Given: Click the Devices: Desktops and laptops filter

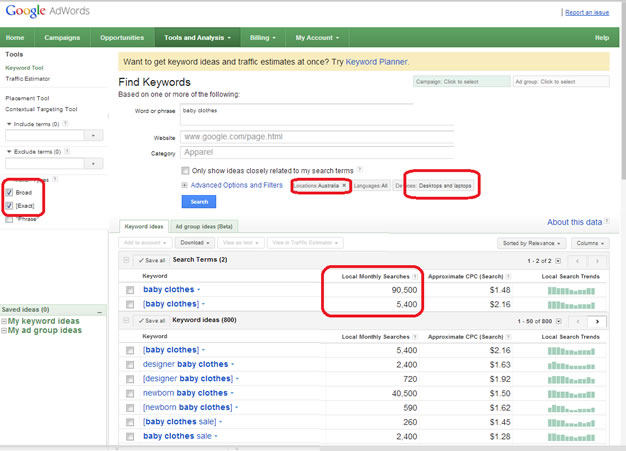Looking at the screenshot, I should [433, 186].
